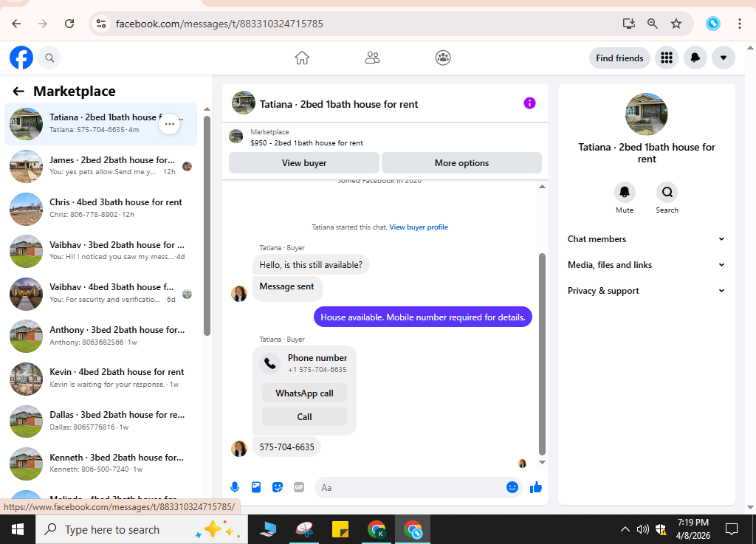
Task: Open Sticky Notes on taskbar
Action: [x=340, y=529]
